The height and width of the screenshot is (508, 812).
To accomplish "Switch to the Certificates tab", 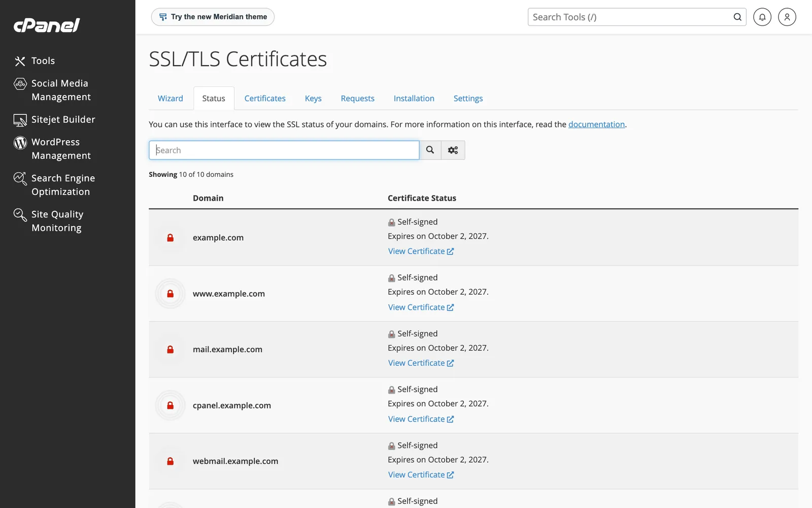I will point(265,99).
